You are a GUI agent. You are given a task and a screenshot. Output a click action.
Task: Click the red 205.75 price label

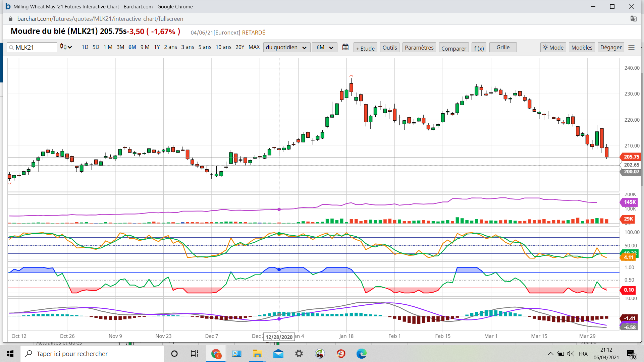631,157
